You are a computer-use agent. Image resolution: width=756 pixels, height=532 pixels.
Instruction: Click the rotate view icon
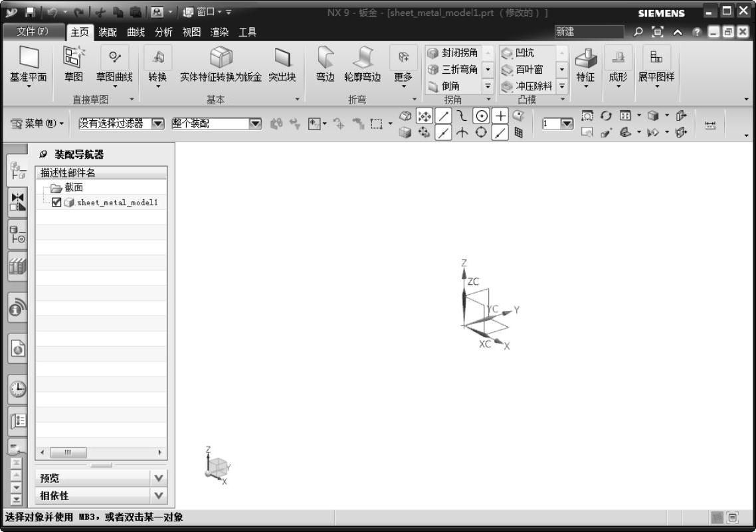[606, 116]
